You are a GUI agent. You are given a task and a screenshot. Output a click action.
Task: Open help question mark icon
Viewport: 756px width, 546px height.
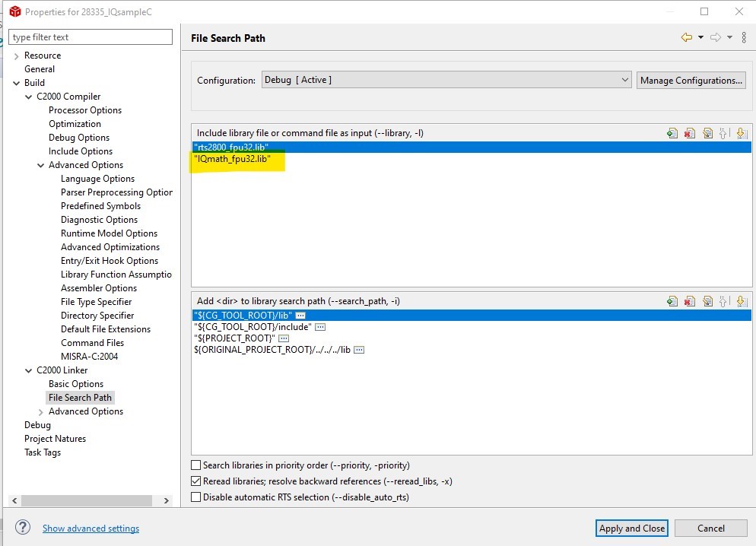(x=23, y=527)
